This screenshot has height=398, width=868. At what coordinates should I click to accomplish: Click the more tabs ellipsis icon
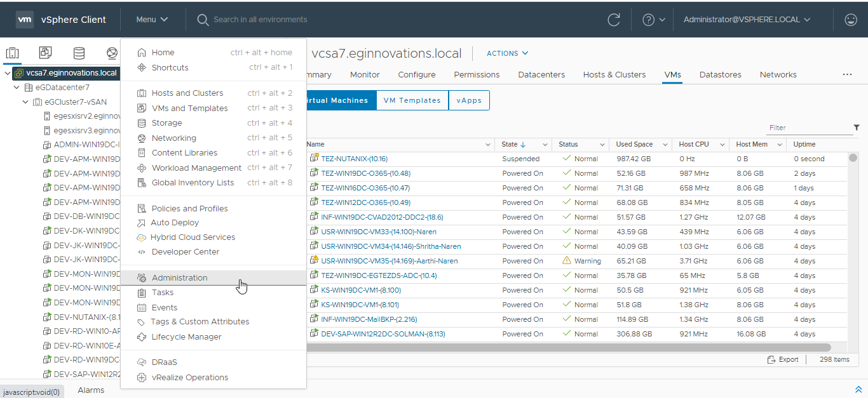pyautogui.click(x=847, y=74)
